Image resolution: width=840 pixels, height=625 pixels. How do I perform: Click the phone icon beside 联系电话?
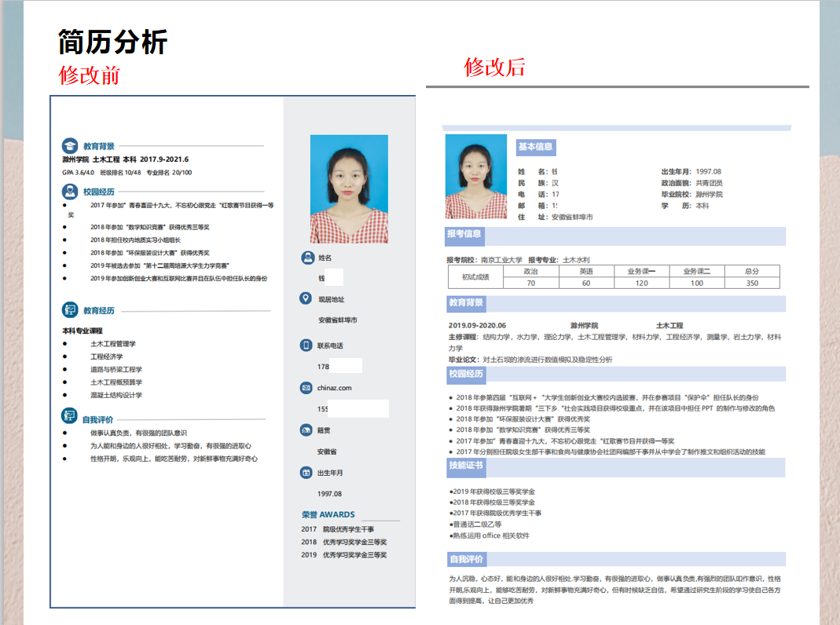tap(306, 345)
